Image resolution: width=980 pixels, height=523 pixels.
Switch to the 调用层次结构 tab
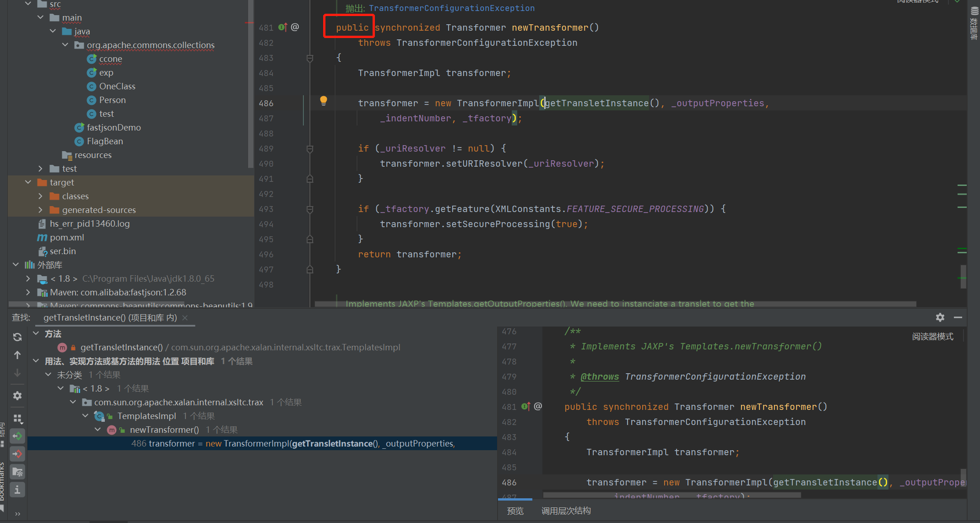click(x=566, y=511)
